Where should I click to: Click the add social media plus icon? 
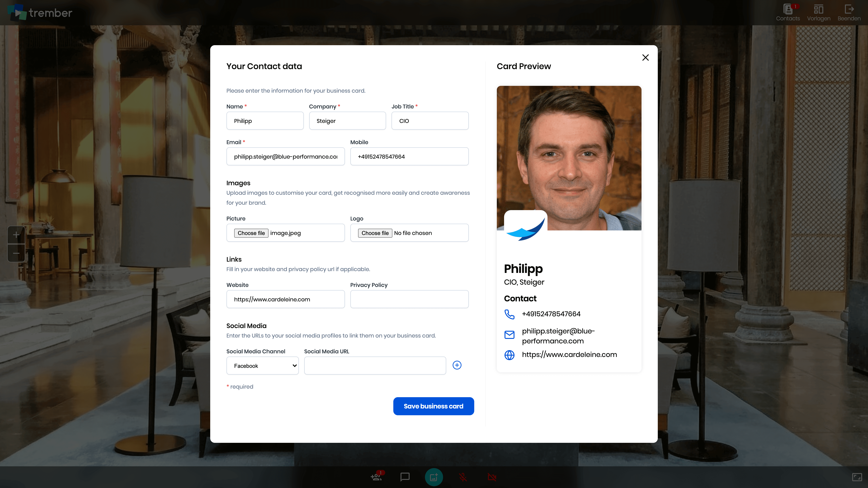click(457, 365)
